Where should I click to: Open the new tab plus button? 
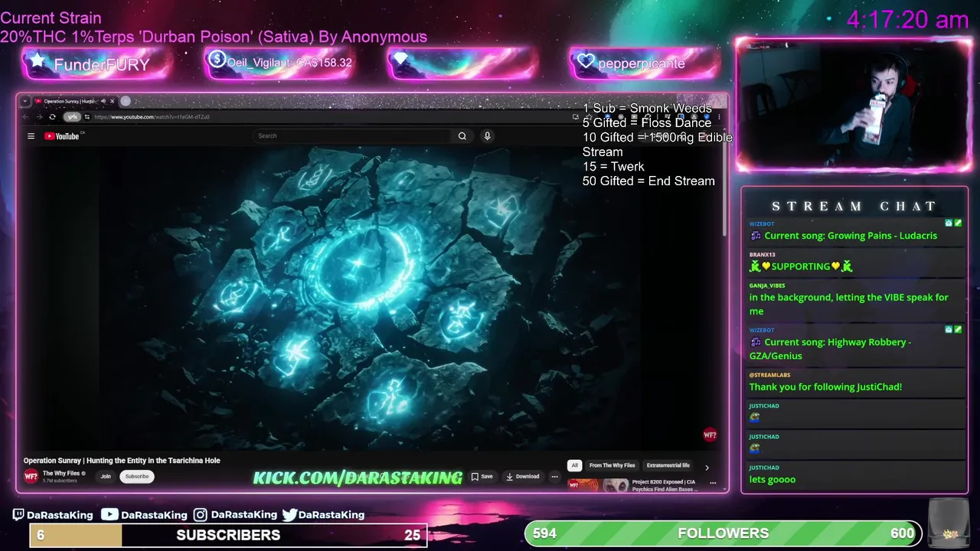(126, 101)
